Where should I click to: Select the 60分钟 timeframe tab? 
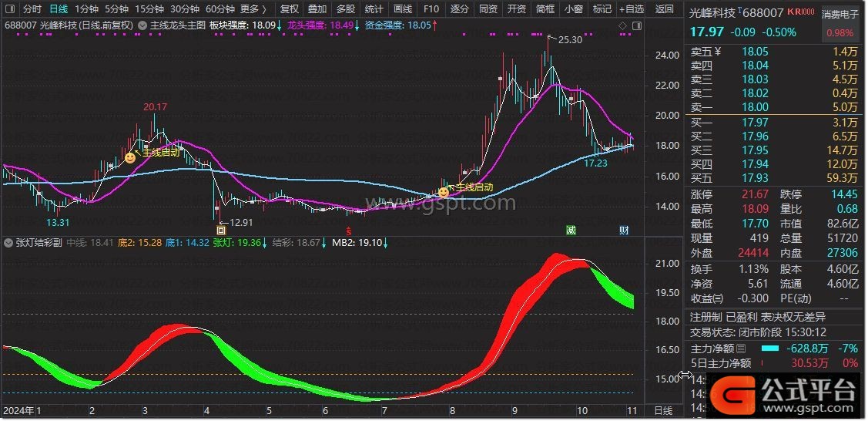pos(220,9)
